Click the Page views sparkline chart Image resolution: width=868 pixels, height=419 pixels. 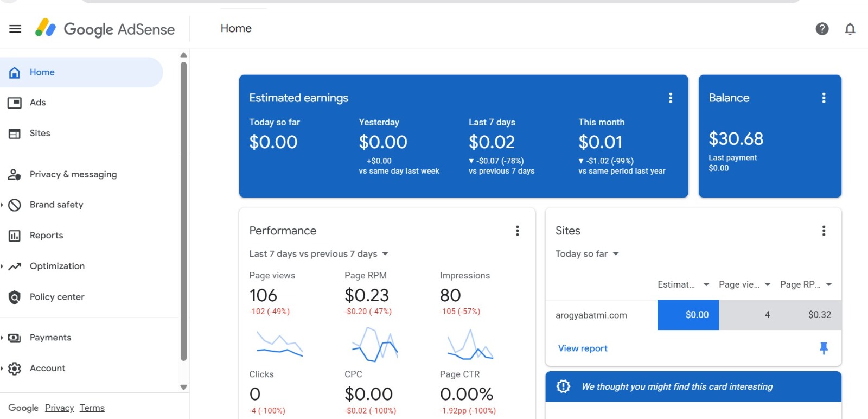(x=279, y=344)
